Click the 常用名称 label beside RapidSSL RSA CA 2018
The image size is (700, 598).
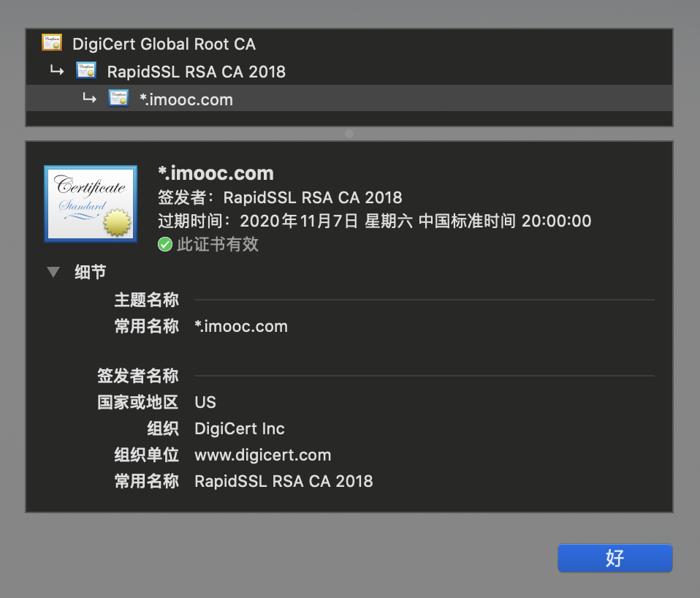146,482
